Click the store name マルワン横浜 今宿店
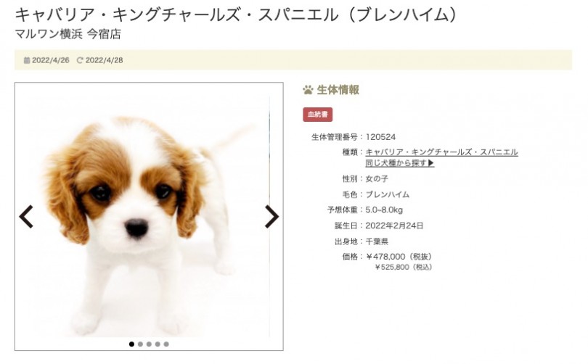Image resolution: width=588 pixels, height=364 pixels. (x=68, y=34)
